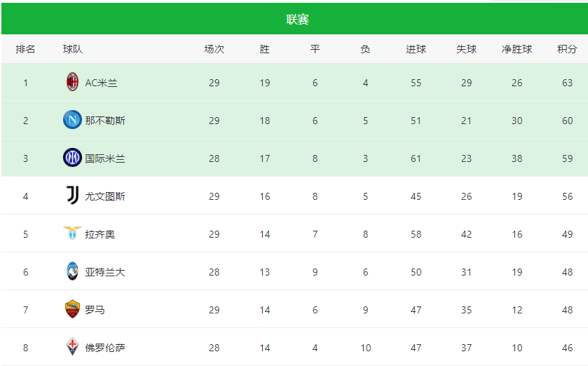
Task: Click the Atalanta club badge
Action: click(x=72, y=271)
